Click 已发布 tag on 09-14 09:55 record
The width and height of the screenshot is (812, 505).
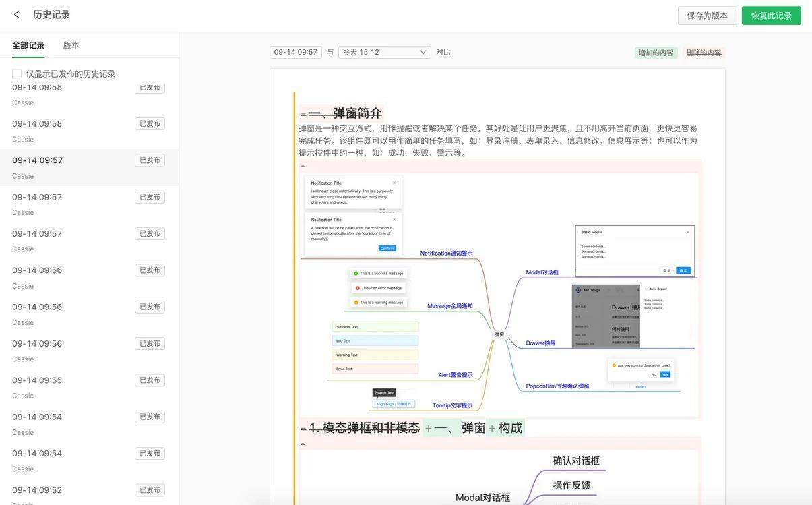point(150,380)
